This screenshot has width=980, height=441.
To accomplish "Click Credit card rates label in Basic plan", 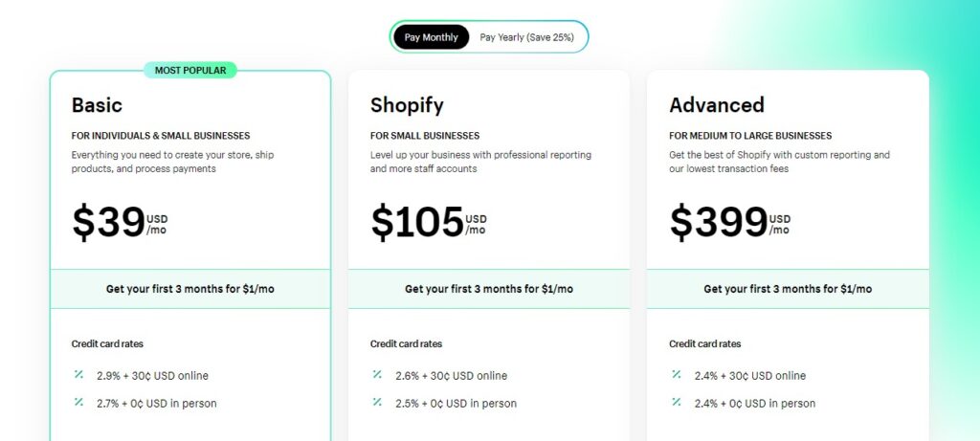I will (107, 343).
